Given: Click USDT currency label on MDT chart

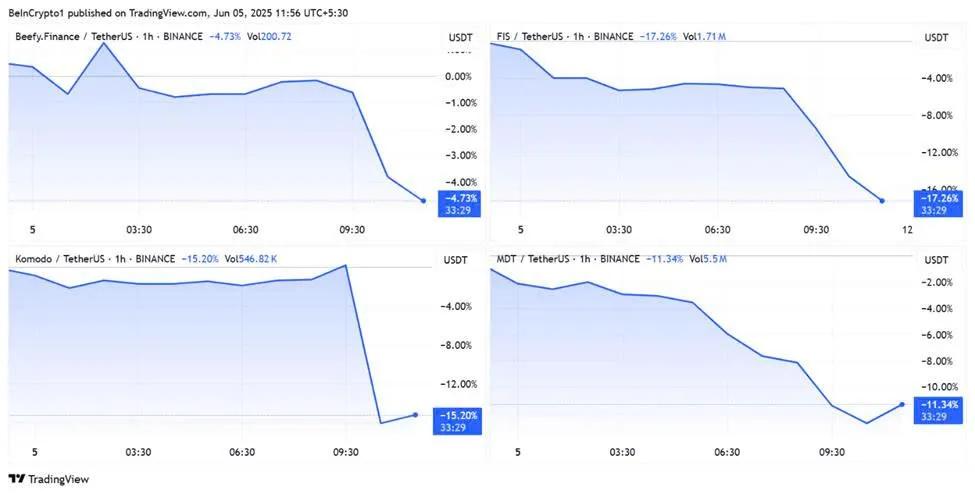Looking at the screenshot, I should click(936, 259).
